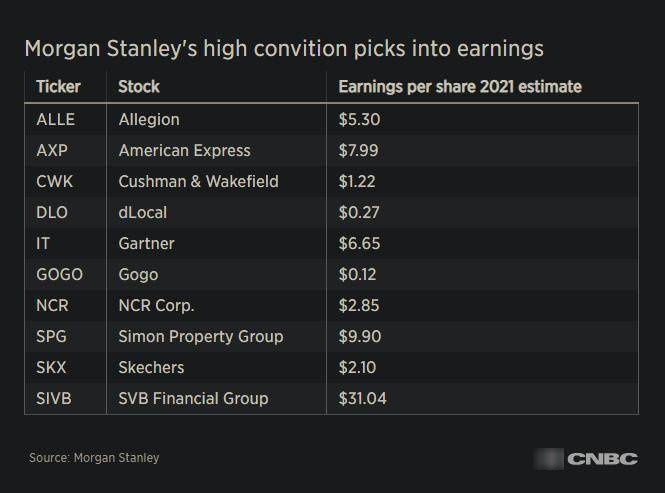Screen dimensions: 665x493
Task: Click the $7.99 earnings estimate
Action: [x=359, y=150]
